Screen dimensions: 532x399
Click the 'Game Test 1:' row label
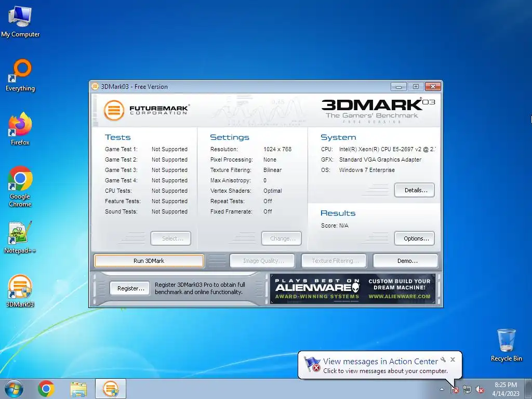(121, 149)
